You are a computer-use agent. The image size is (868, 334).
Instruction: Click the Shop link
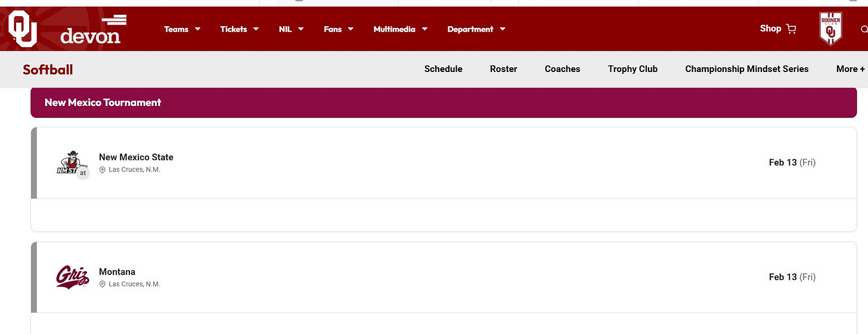770,29
